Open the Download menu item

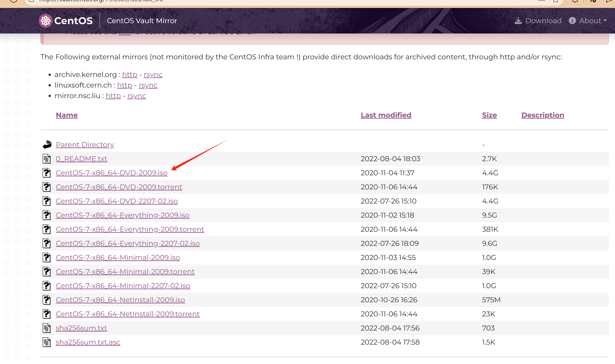point(543,21)
